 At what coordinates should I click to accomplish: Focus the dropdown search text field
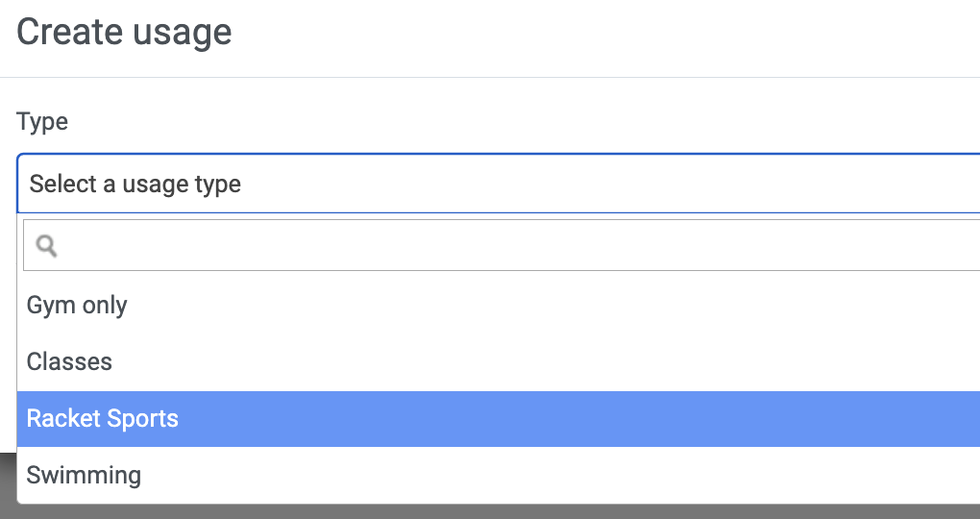pos(502,245)
